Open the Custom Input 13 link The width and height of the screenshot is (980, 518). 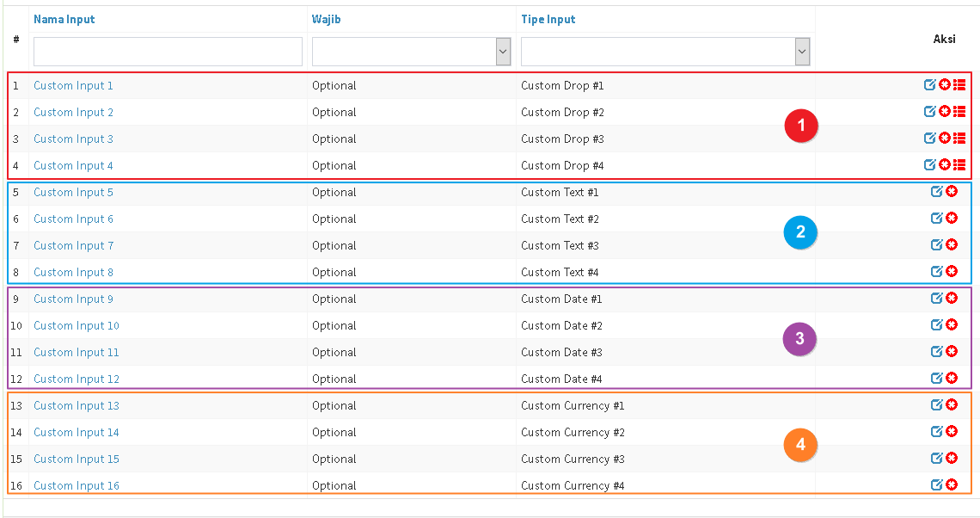click(77, 405)
